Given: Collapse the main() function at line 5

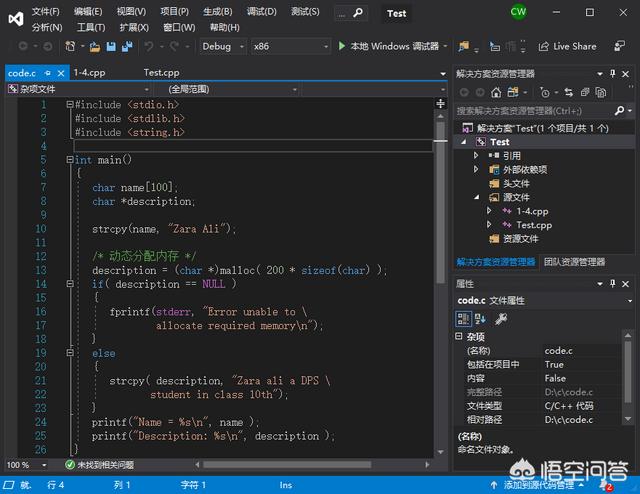Looking at the screenshot, I should [70, 160].
